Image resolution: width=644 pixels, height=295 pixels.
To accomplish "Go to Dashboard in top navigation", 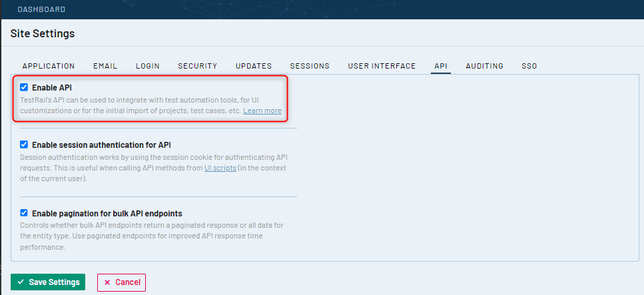I will [x=41, y=9].
